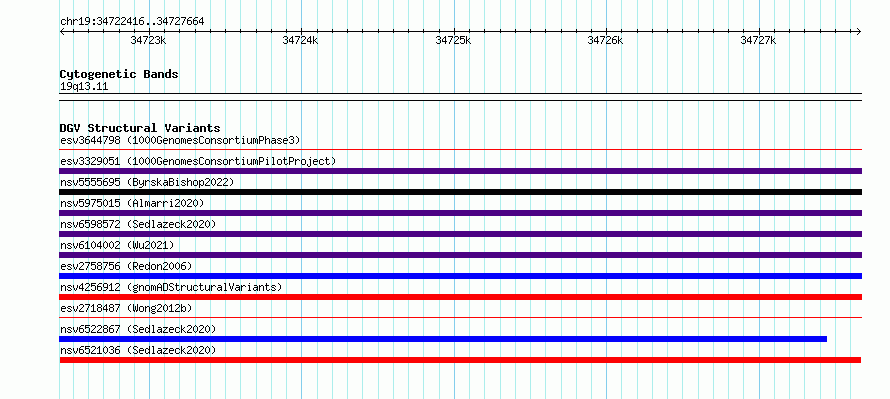890x399 pixels.
Task: Click the purple nsv6598572 variant bar
Action: [461, 234]
